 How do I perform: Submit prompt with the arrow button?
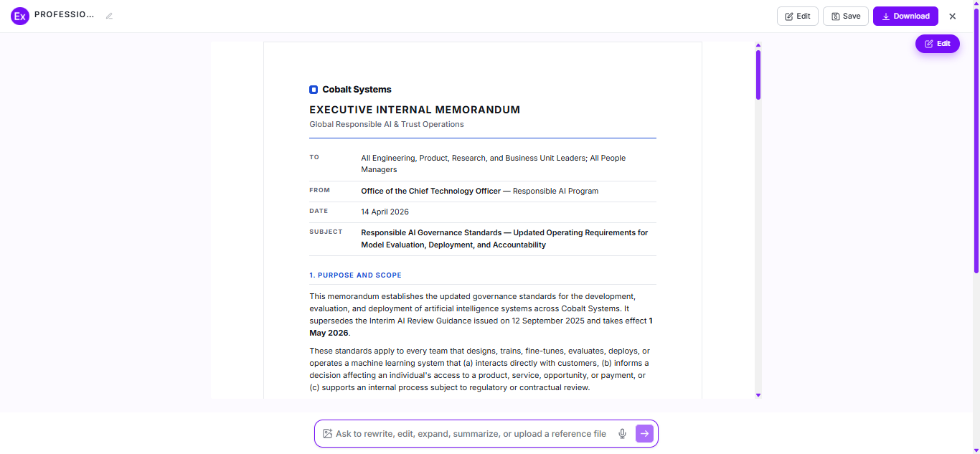[x=644, y=433]
